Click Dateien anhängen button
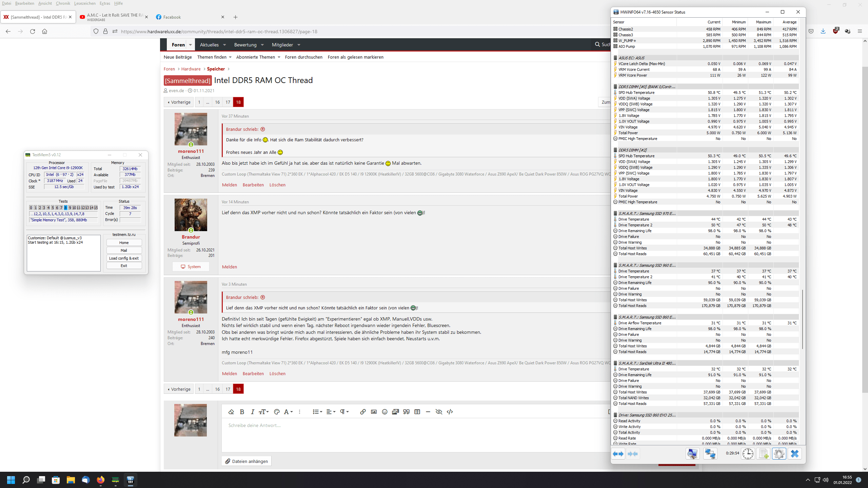The width and height of the screenshot is (868, 488). [246, 461]
